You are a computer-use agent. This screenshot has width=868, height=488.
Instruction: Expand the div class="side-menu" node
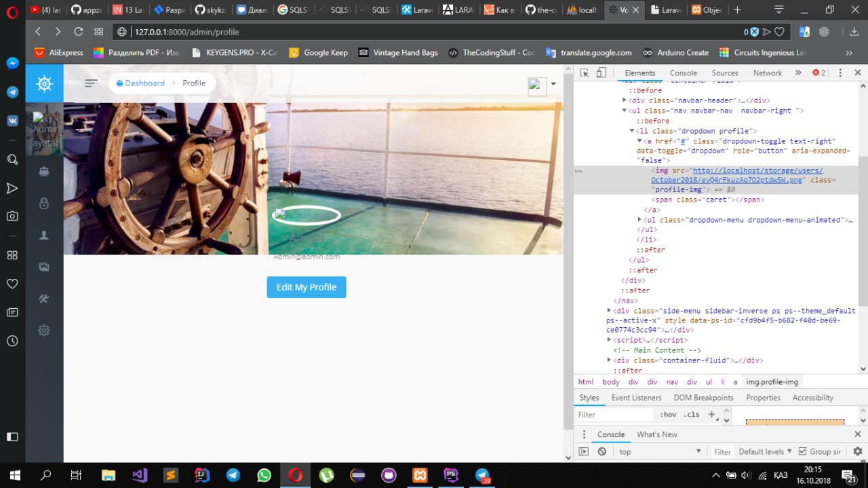point(609,310)
